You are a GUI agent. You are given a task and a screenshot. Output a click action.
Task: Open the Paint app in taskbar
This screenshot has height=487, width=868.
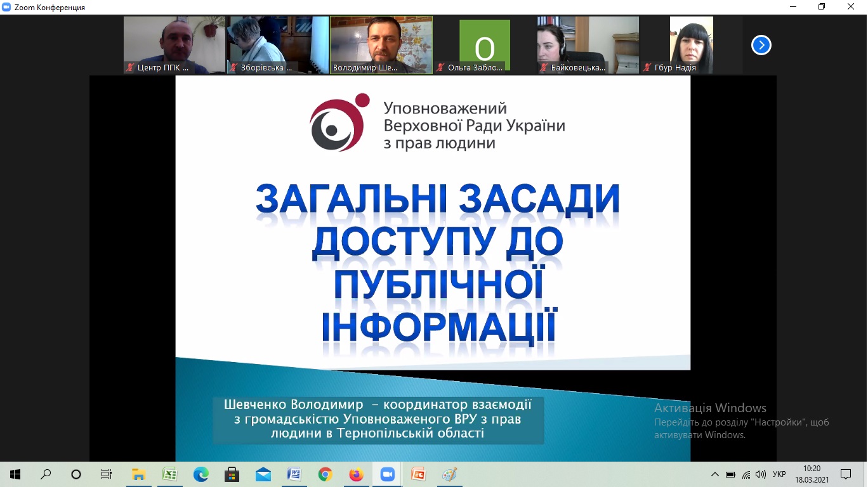tap(449, 474)
